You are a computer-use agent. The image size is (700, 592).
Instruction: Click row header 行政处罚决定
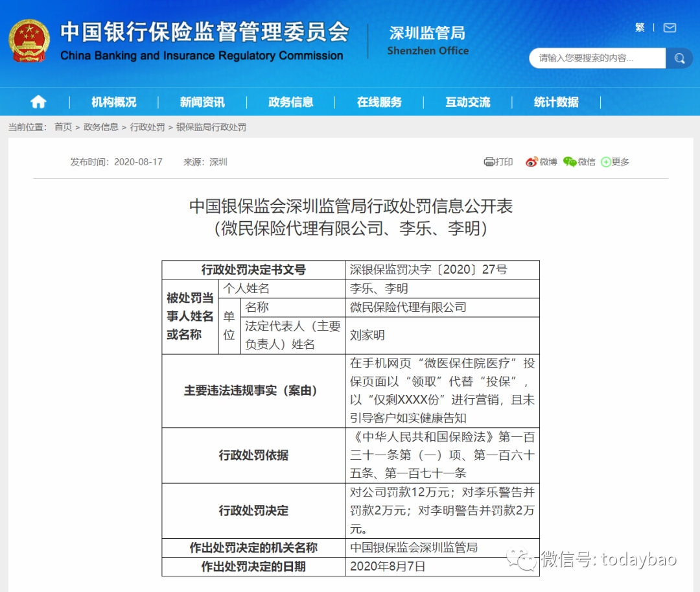(x=253, y=511)
